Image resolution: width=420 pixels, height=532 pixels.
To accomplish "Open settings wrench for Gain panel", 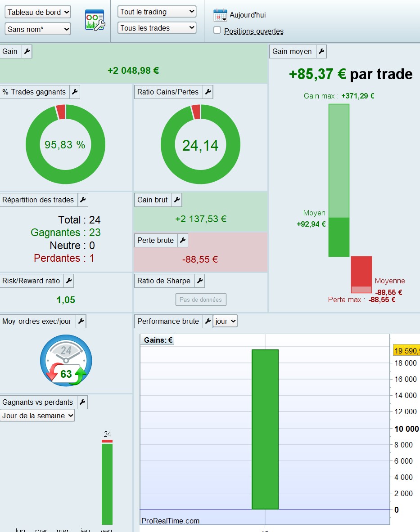I will tap(27, 52).
